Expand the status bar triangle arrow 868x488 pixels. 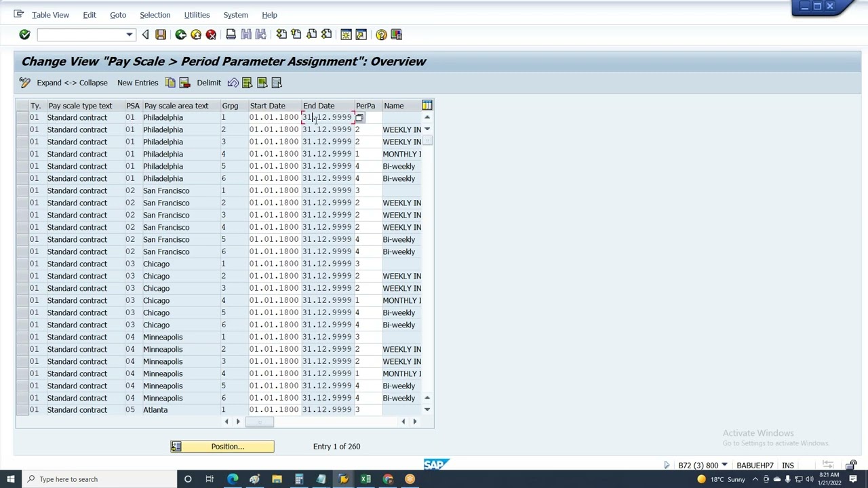[667, 465]
